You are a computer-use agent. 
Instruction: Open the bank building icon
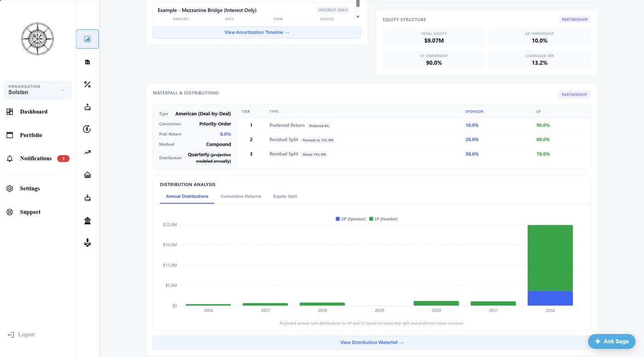(x=87, y=221)
